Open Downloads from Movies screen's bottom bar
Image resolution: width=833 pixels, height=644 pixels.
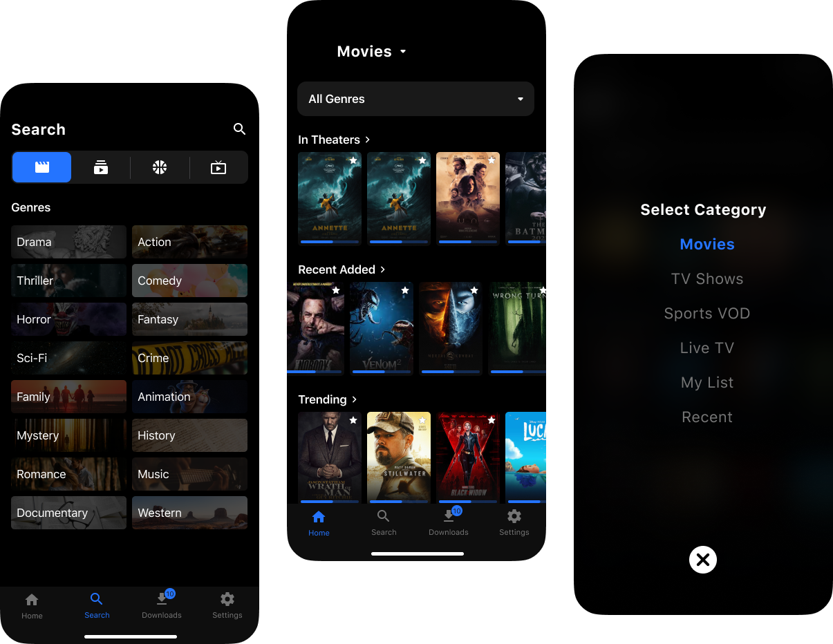pos(449,522)
